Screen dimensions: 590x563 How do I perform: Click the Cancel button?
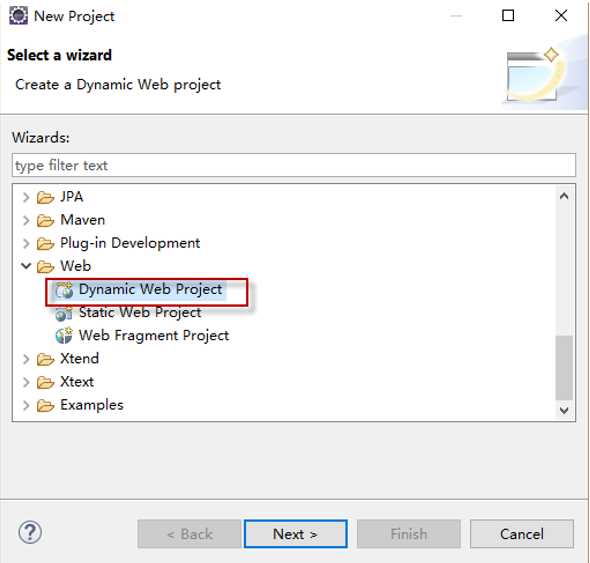coord(522,534)
